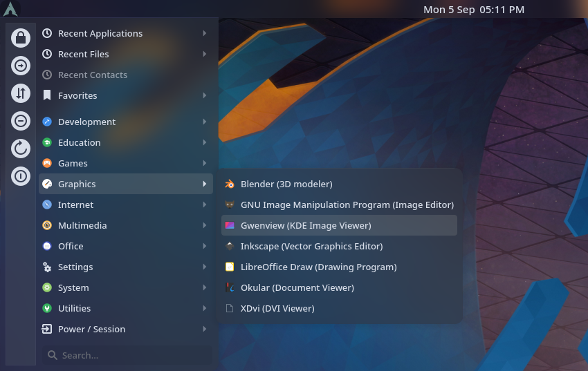The height and width of the screenshot is (371, 588).
Task: Launch GNU Image Manipulation Program entry
Action: tap(339, 204)
